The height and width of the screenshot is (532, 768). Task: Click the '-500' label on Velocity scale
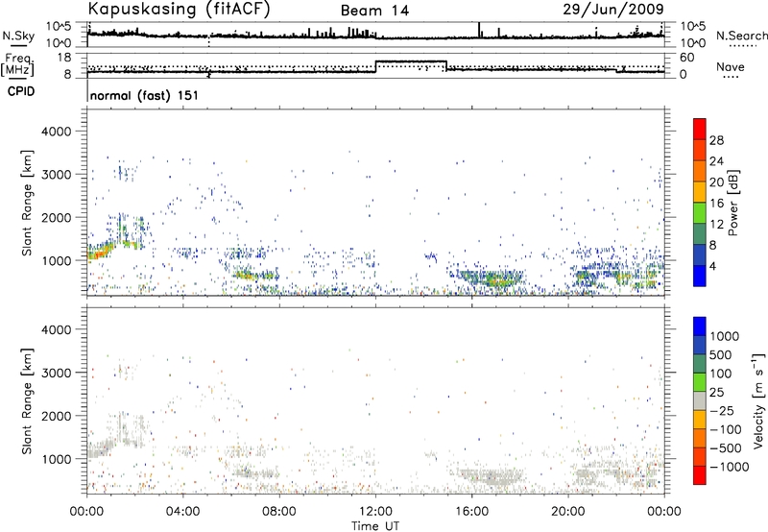click(x=726, y=448)
